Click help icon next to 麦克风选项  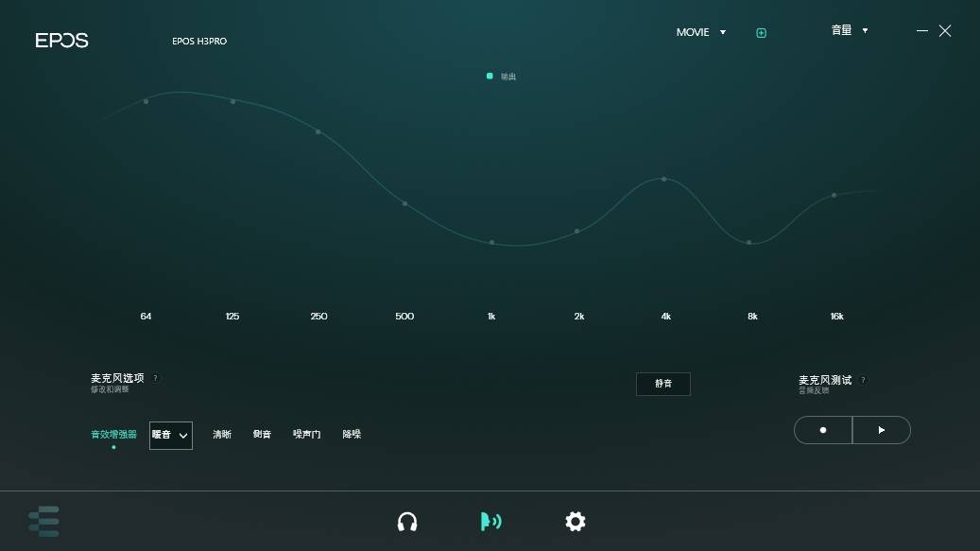pyautogui.click(x=156, y=378)
